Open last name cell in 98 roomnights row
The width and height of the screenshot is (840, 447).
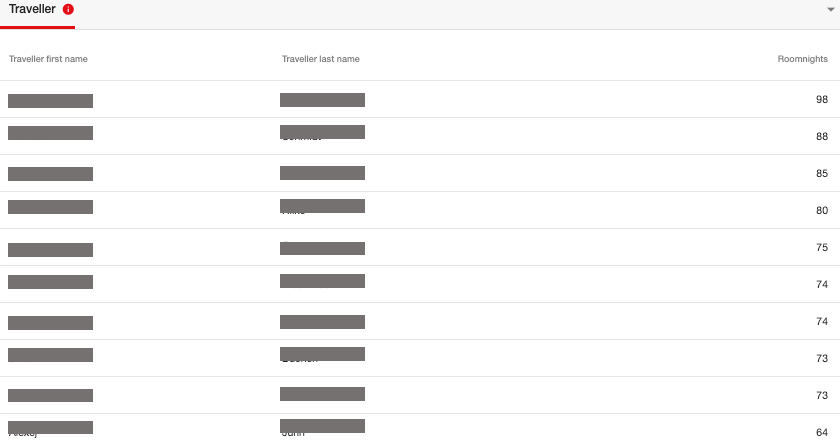point(322,100)
